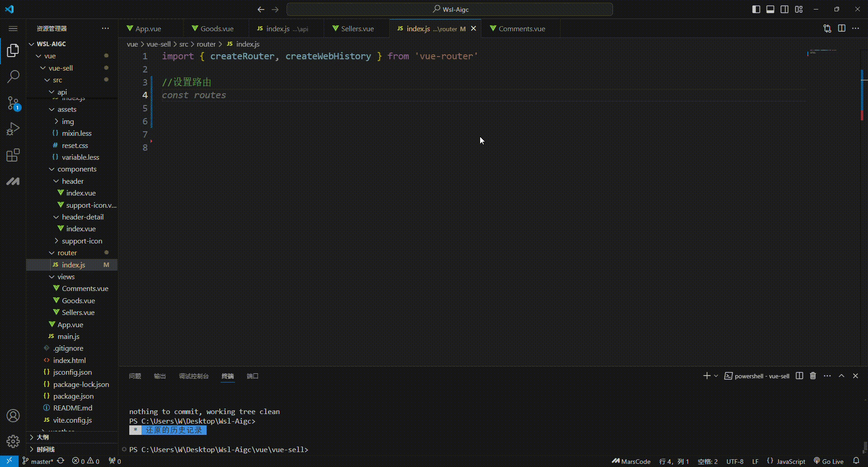Start Go Live server from status bar

pos(830,460)
